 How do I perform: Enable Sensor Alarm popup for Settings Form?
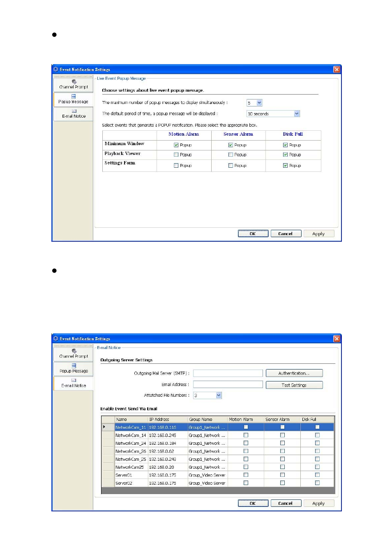[x=231, y=165]
